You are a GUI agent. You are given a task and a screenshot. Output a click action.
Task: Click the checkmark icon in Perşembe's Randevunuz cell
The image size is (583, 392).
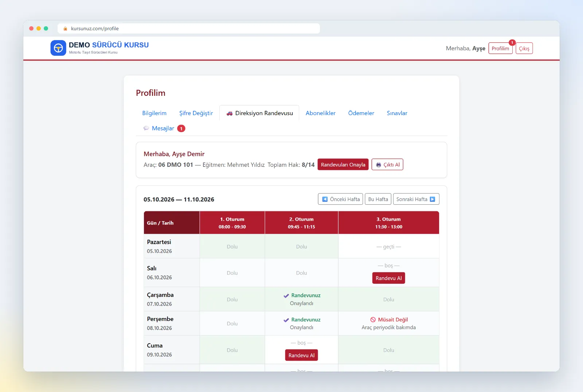(286, 320)
